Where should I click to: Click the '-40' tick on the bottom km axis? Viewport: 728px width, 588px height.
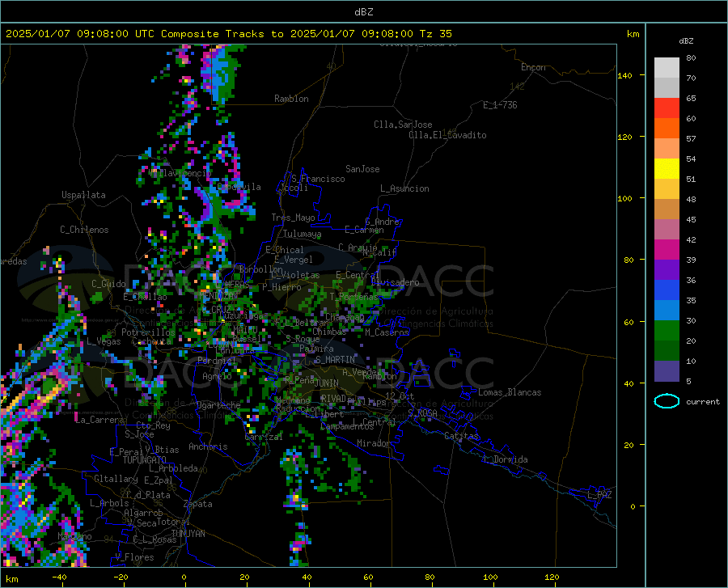click(x=59, y=577)
